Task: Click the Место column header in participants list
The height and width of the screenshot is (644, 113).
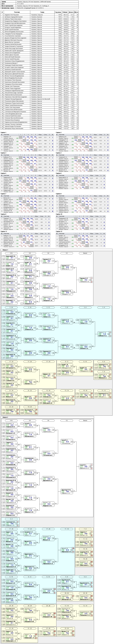Action: [76, 12]
